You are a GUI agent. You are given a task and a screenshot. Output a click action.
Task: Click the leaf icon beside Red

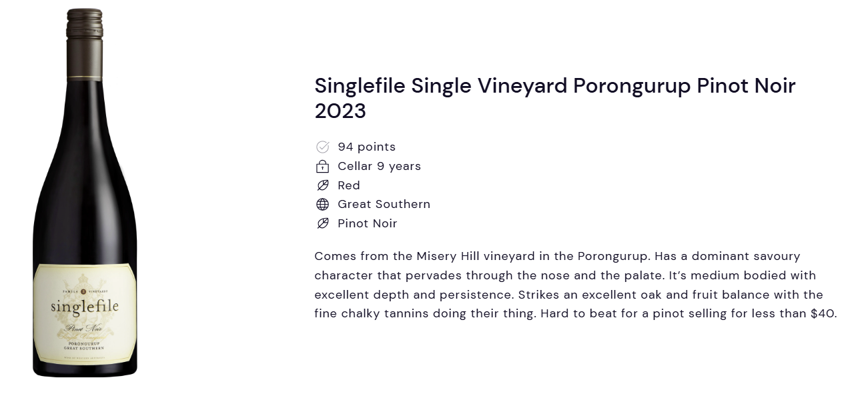click(x=322, y=185)
